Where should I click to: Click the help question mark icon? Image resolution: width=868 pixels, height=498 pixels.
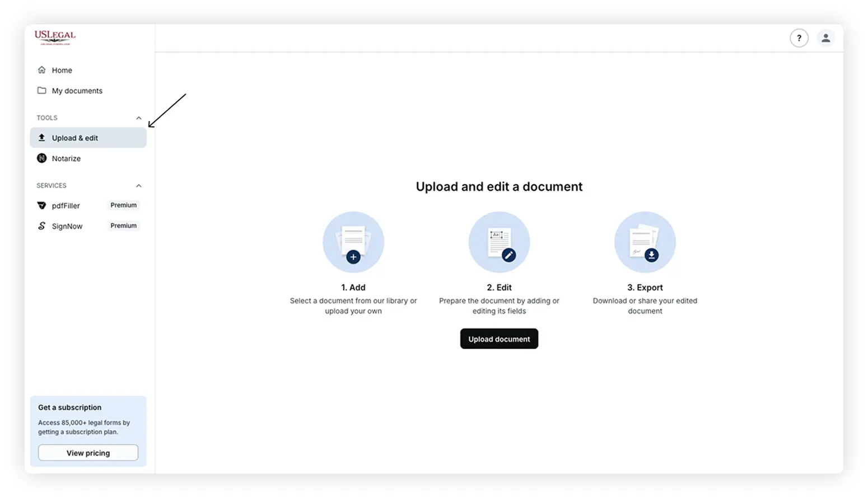pos(799,38)
